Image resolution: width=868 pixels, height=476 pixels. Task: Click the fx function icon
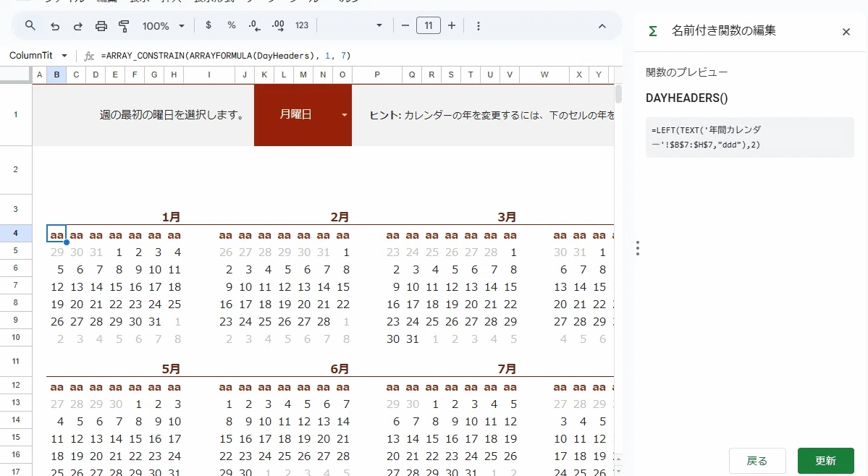click(x=88, y=56)
